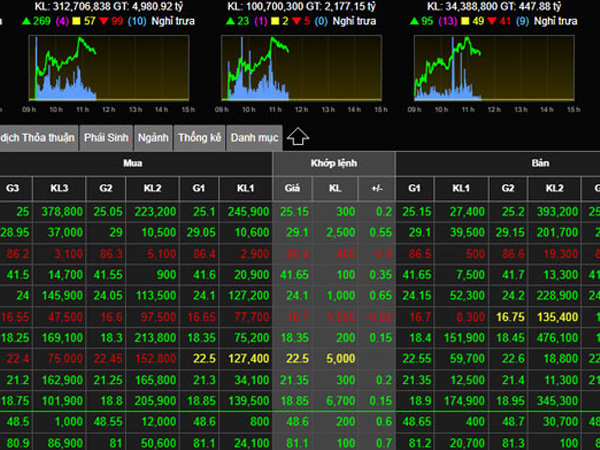600x450 pixels.
Task: Click yellow sell volume 135,400
Action: (558, 317)
